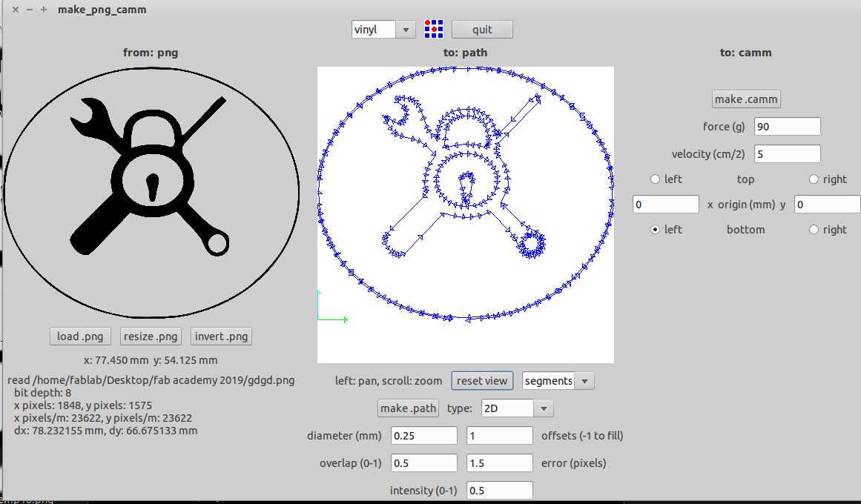Image resolution: width=861 pixels, height=504 pixels.
Task: Click the make .path button
Action: [x=408, y=408]
